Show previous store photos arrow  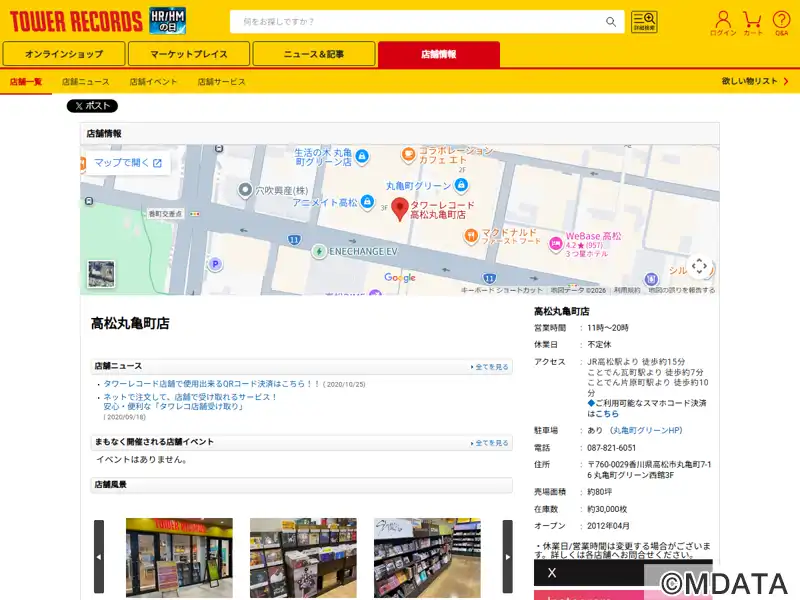tap(99, 557)
